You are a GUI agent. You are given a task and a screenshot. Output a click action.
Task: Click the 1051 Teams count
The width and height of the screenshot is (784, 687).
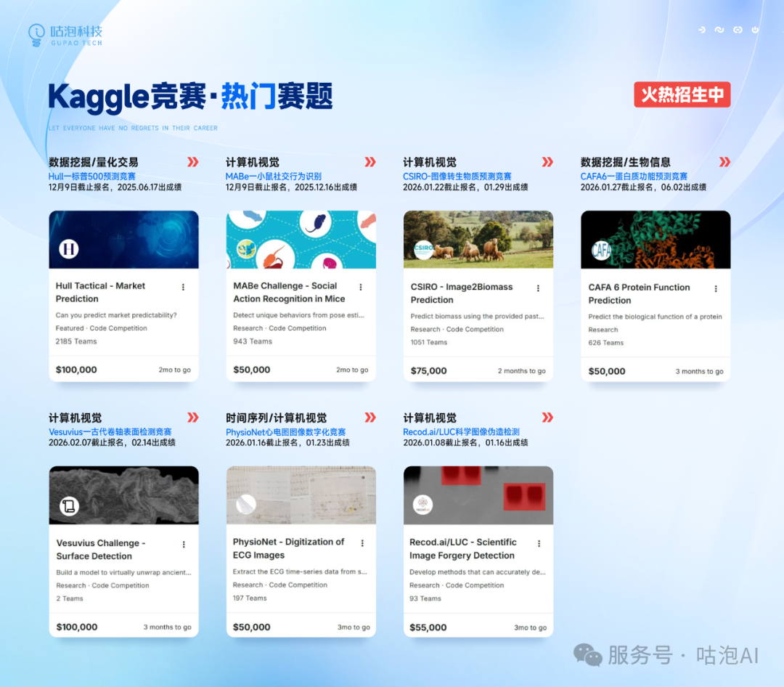[429, 342]
